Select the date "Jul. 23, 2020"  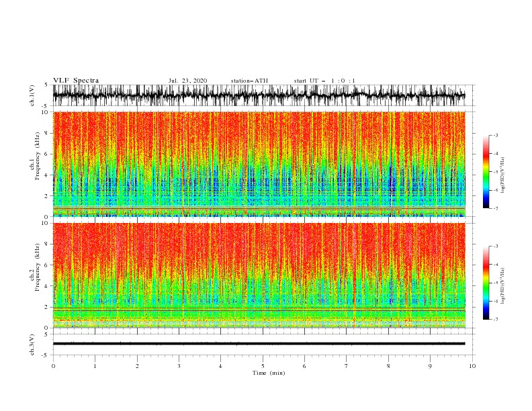coord(187,81)
